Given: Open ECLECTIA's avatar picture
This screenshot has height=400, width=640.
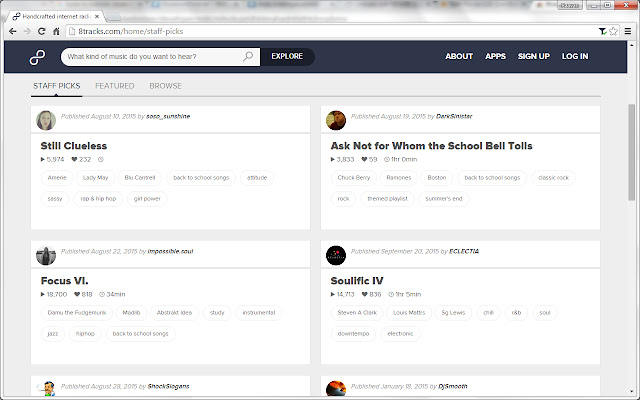Looking at the screenshot, I should click(x=336, y=255).
